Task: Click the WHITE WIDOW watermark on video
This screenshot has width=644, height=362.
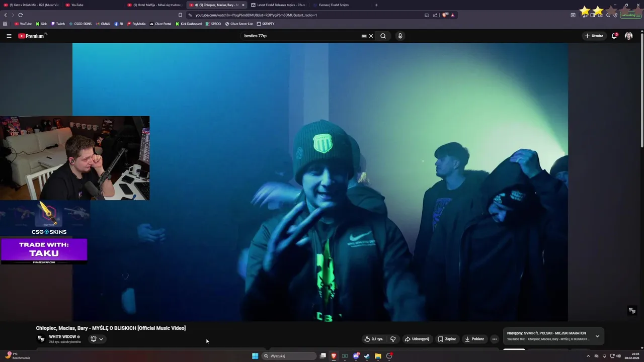Action: [x=632, y=310]
